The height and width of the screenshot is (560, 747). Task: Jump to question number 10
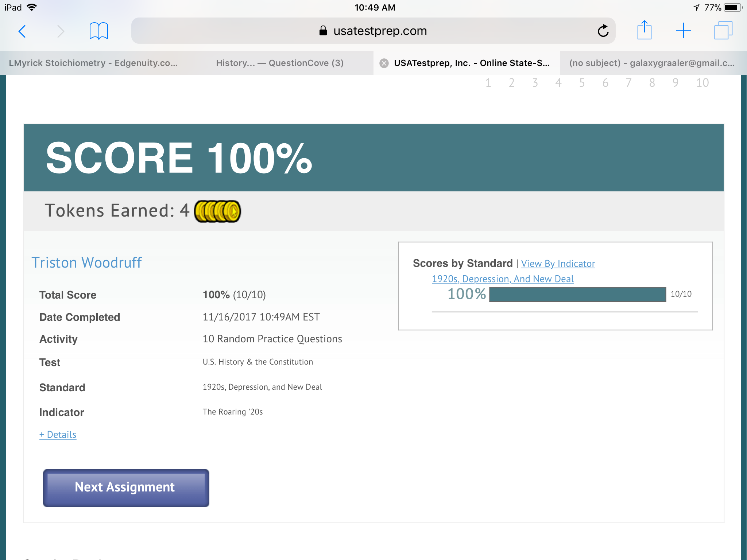(x=702, y=83)
